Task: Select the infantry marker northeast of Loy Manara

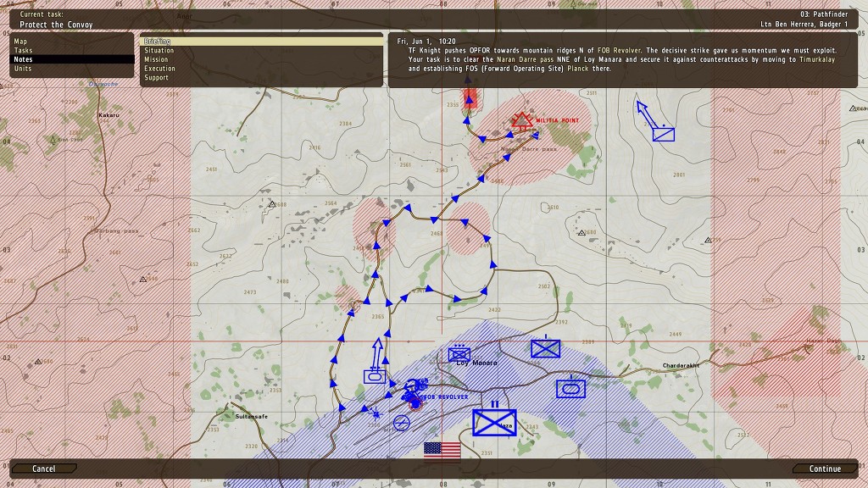Action: (545, 348)
